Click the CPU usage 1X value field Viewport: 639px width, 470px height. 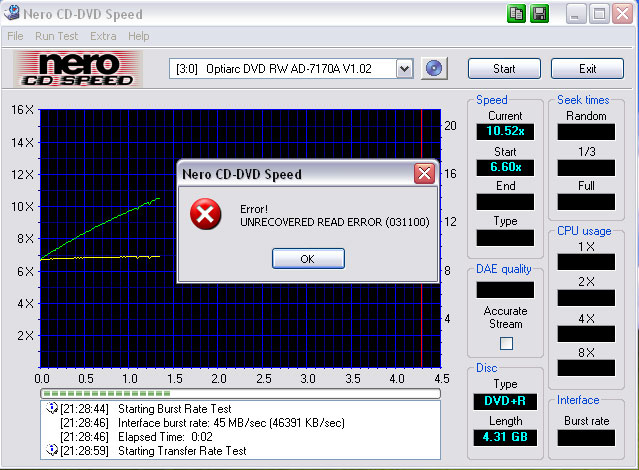coord(586,262)
